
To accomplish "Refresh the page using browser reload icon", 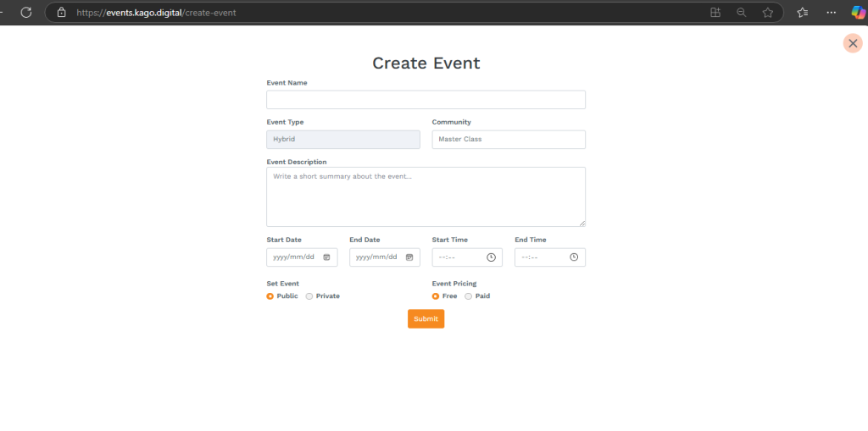I will 26,13.
